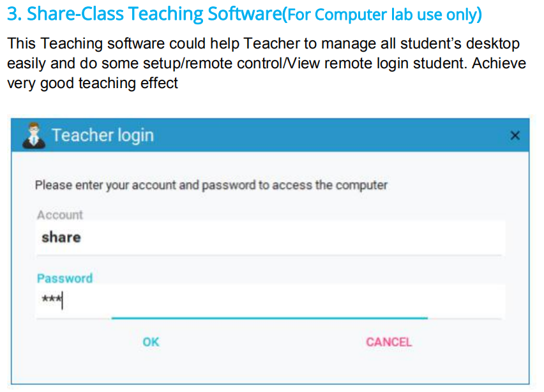Click the teal underline beneath the Password field
Image resolution: width=544 pixels, height=392 pixels.
click(268, 317)
